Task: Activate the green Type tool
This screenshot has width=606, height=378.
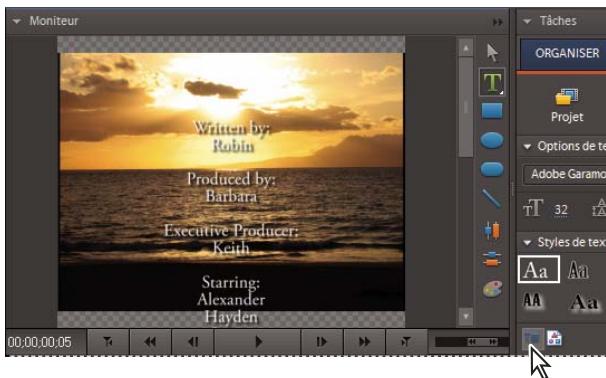Action: [492, 82]
